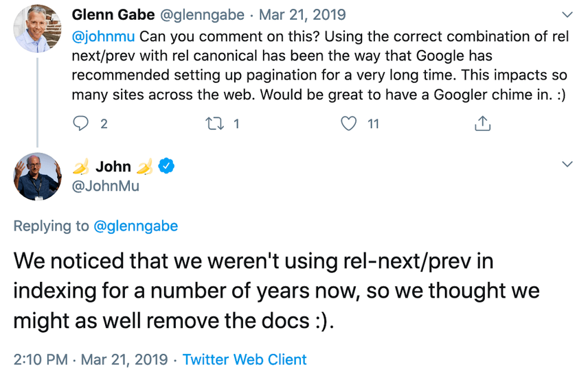The image size is (588, 378).
Task: Open John's profile picture
Action: click(x=36, y=176)
